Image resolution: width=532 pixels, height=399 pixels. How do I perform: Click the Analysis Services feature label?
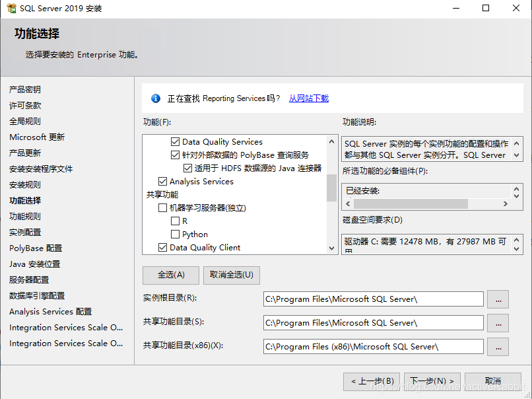pos(201,181)
